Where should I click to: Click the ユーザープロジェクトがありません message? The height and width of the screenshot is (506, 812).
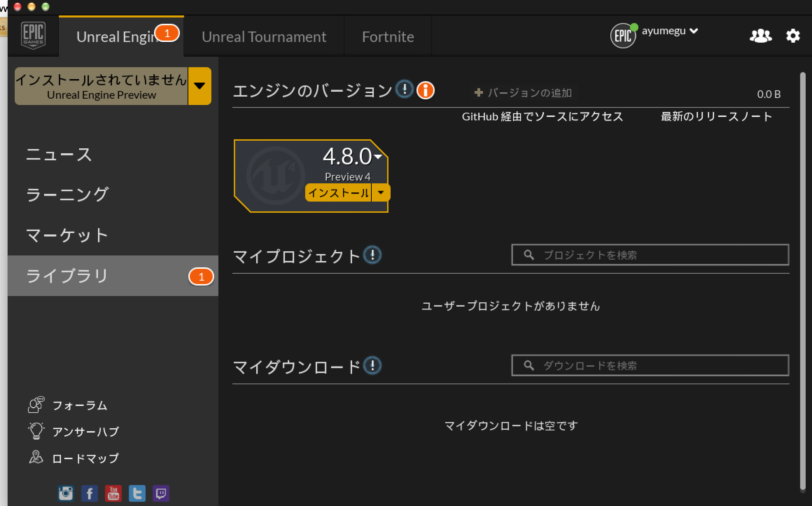(511, 306)
